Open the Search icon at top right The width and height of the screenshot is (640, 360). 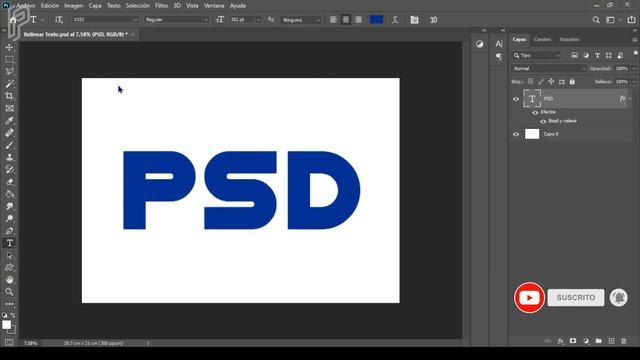point(596,20)
